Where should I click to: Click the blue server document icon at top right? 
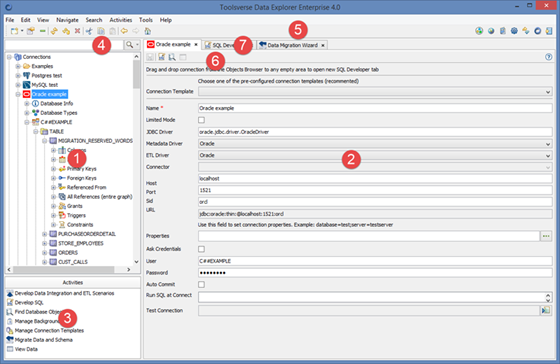[x=503, y=31]
